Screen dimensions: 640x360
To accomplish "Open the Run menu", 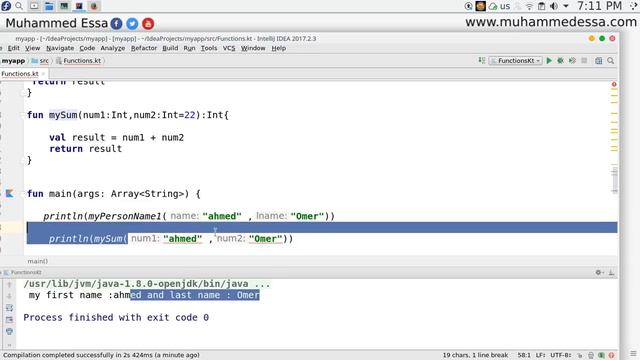I will coord(189,48).
